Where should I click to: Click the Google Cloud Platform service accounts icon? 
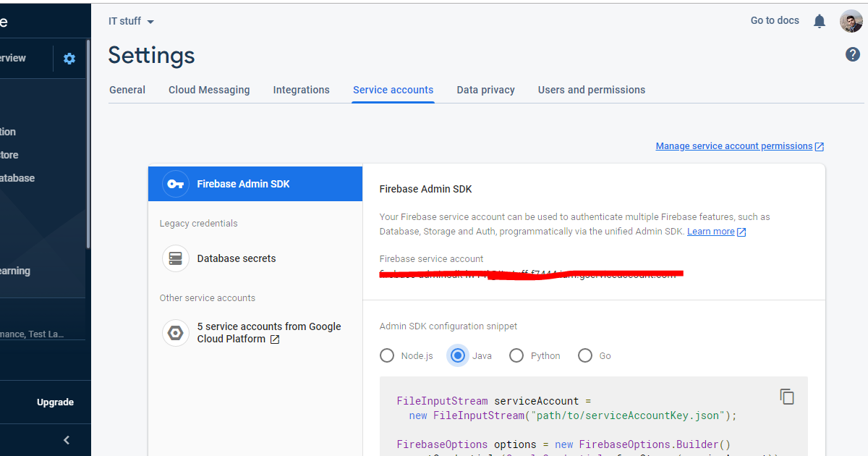coord(176,332)
